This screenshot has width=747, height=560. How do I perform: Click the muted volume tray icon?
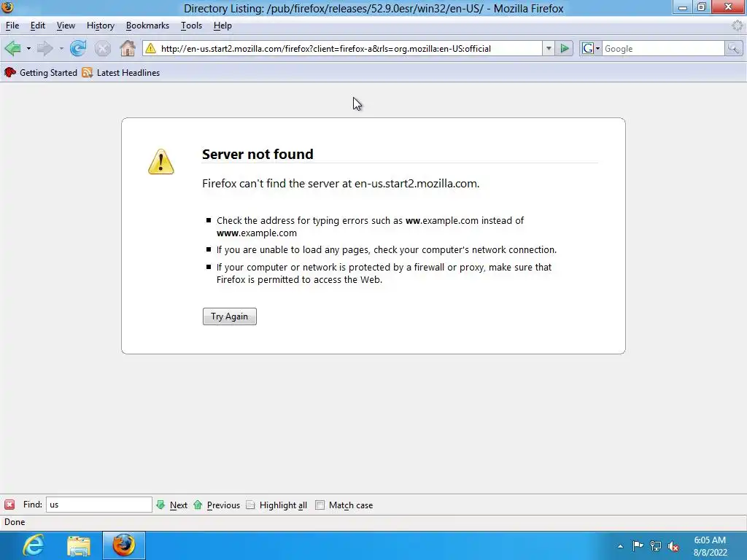tap(673, 546)
